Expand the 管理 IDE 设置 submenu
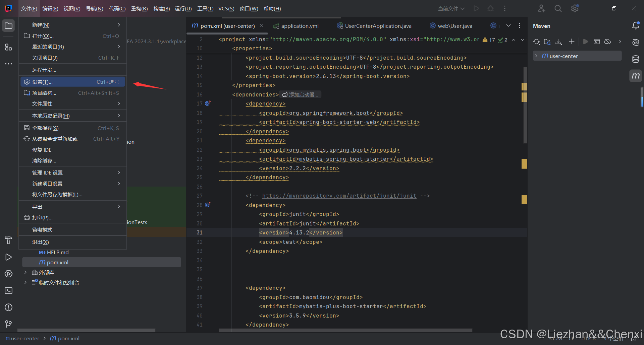The image size is (644, 345). (x=73, y=173)
